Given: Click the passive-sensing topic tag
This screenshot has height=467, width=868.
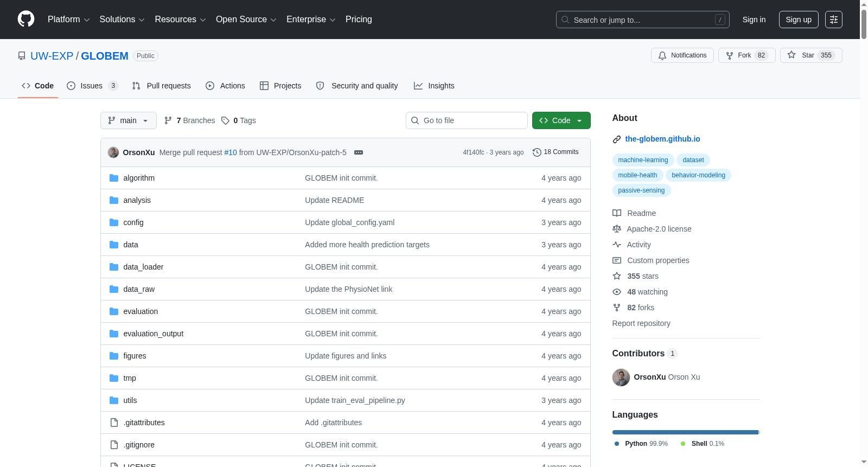Looking at the screenshot, I should click(x=641, y=190).
